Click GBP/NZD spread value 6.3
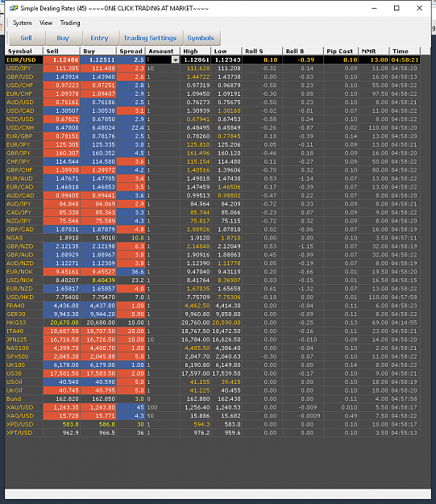 tap(131, 246)
